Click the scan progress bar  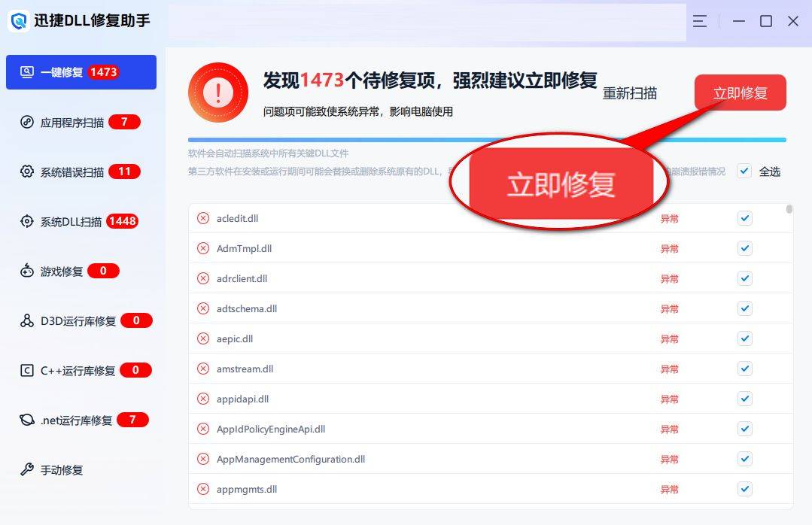click(x=487, y=140)
